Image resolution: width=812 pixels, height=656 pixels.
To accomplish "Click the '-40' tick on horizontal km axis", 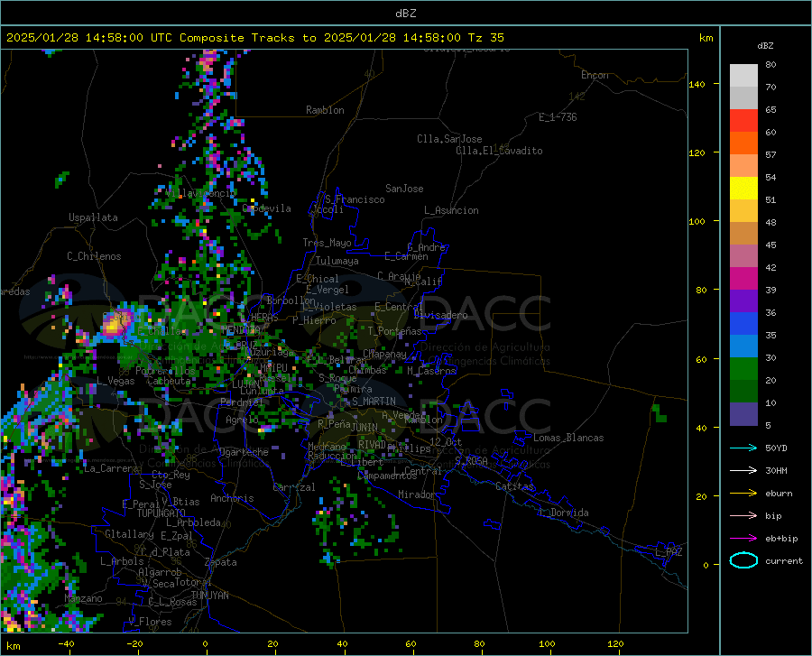I will tap(66, 643).
